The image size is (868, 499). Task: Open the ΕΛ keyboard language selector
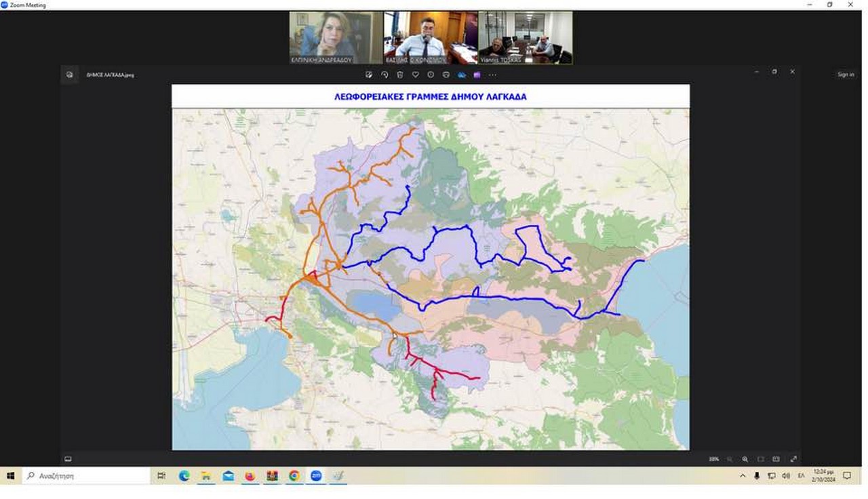[x=801, y=476]
